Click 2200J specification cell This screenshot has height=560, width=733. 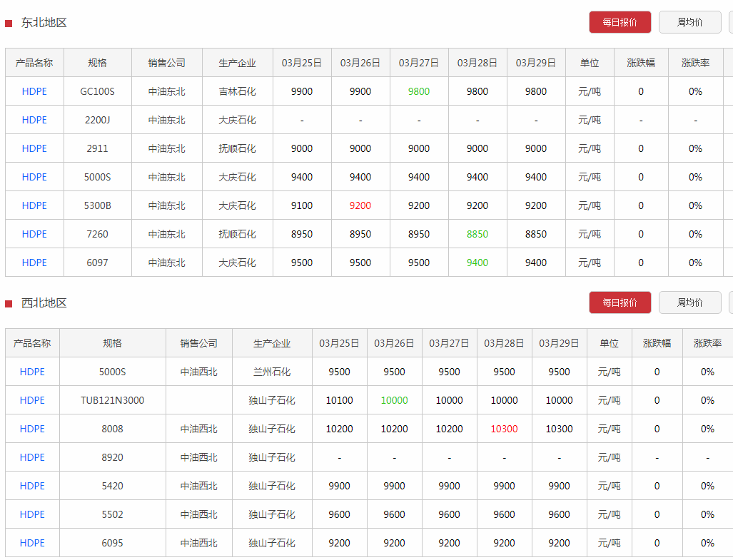(x=97, y=120)
